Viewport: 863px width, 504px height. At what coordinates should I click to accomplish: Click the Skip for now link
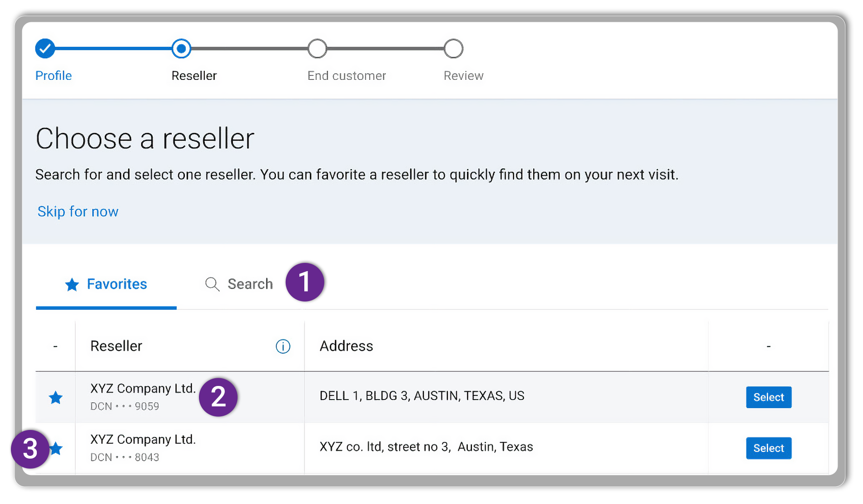pos(78,212)
